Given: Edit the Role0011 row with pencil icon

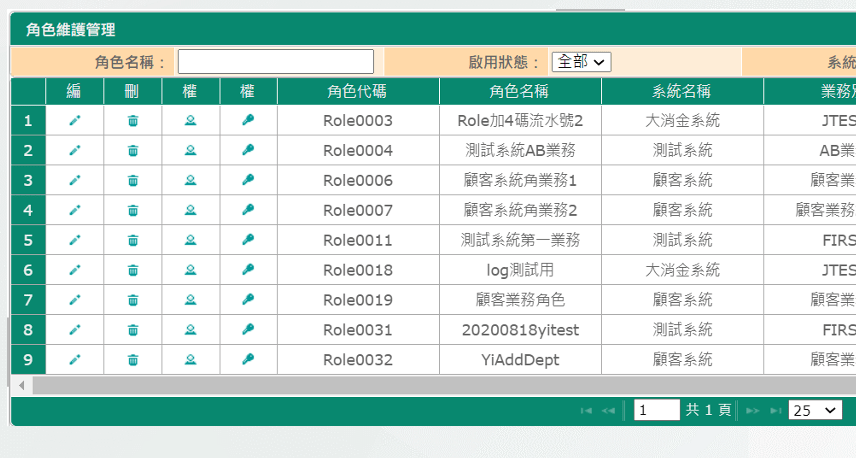Looking at the screenshot, I should pos(74,240).
